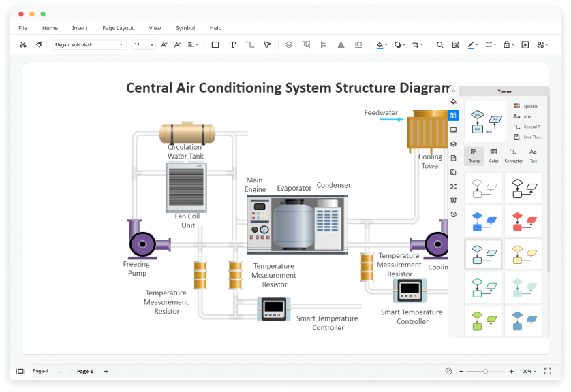571x392 pixels.
Task: Open the Symbol menu
Action: click(x=185, y=28)
